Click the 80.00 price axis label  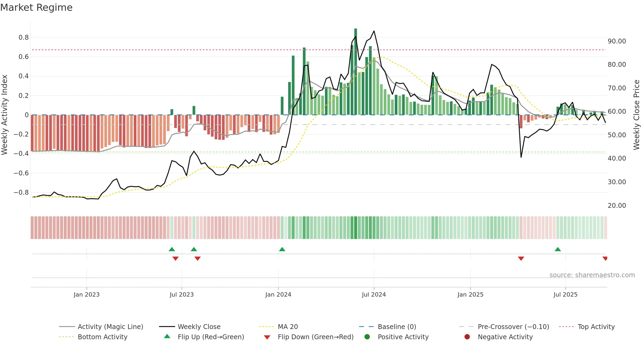coord(617,65)
